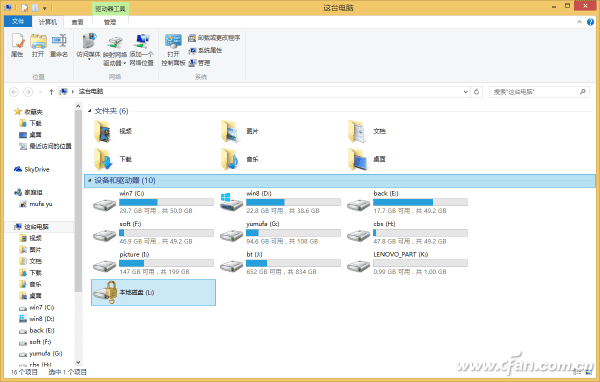Screen dimensions: 600x382
Task: Click the 打开 (Open) ribbon icon
Action: click(x=38, y=45)
